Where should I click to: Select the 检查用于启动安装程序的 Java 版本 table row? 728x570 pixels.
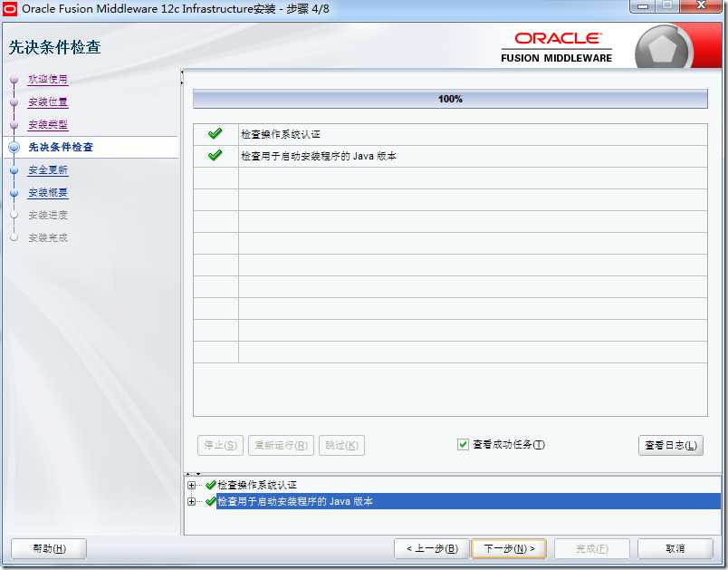[x=450, y=156]
